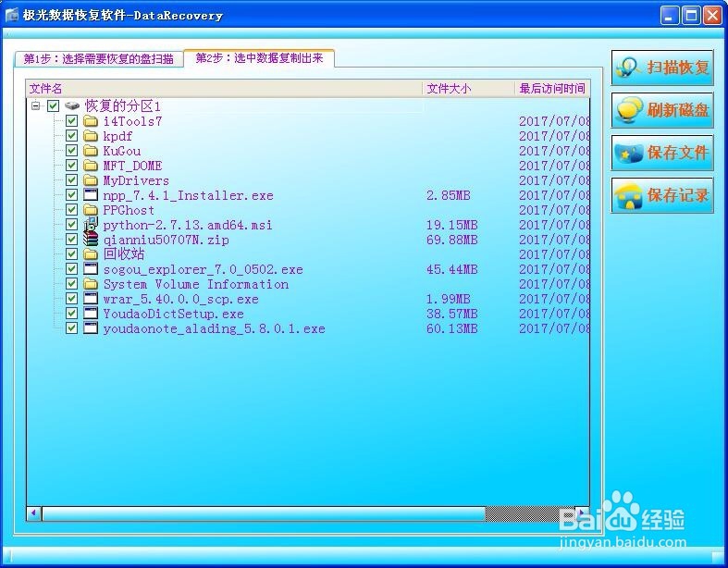Select the 恢复的分区1 tree label
The width and height of the screenshot is (728, 568).
(x=123, y=106)
